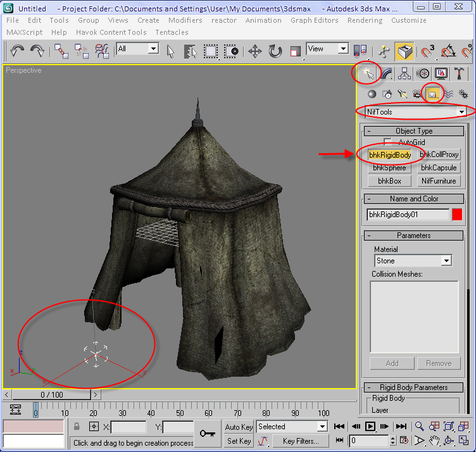Click the Select by Name icon
476x452 pixels.
(190, 51)
